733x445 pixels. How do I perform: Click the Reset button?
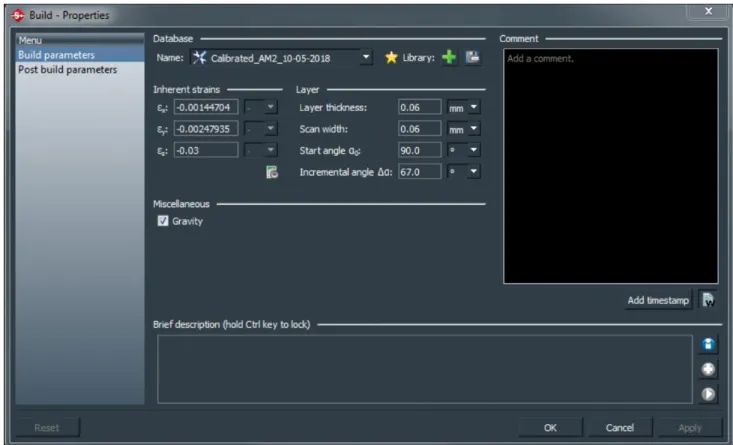click(47, 427)
